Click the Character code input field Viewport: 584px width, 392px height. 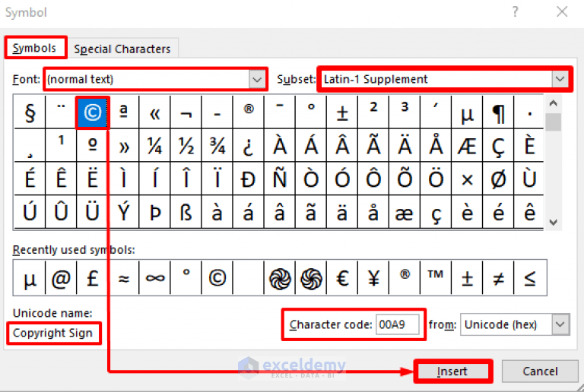click(x=398, y=324)
